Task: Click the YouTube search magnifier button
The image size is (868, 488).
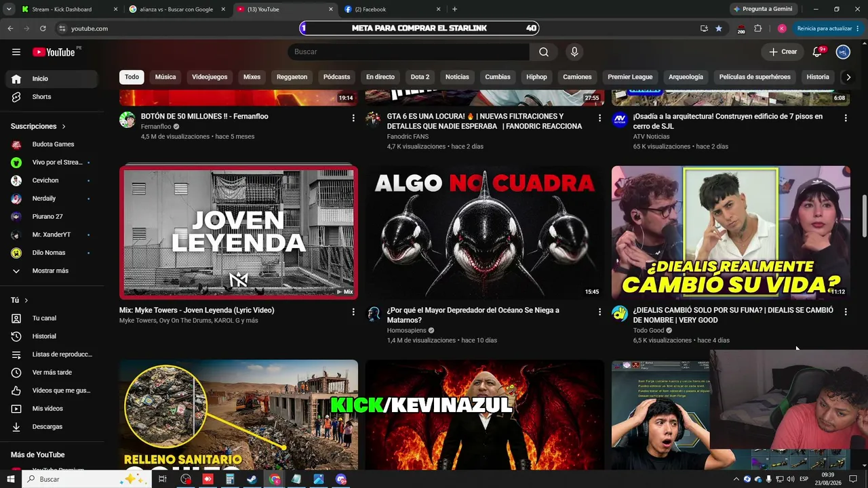Action: (544, 52)
